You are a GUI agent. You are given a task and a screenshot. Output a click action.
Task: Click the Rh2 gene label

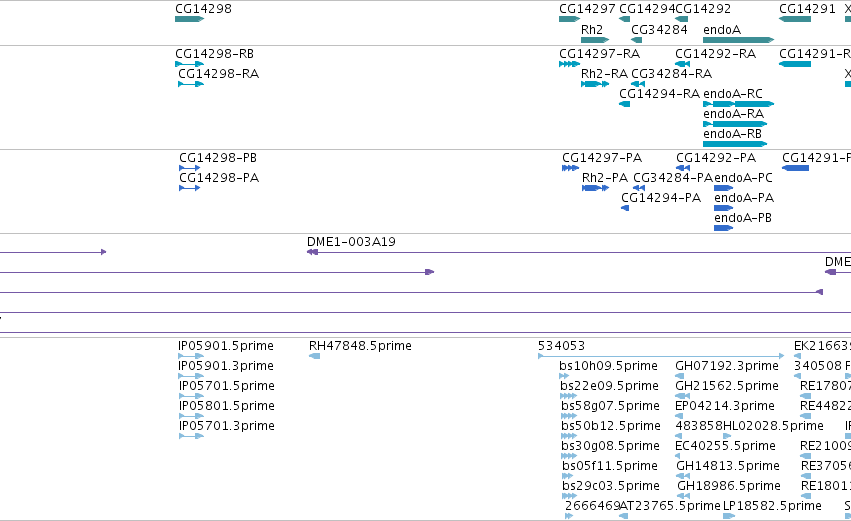[592, 29]
